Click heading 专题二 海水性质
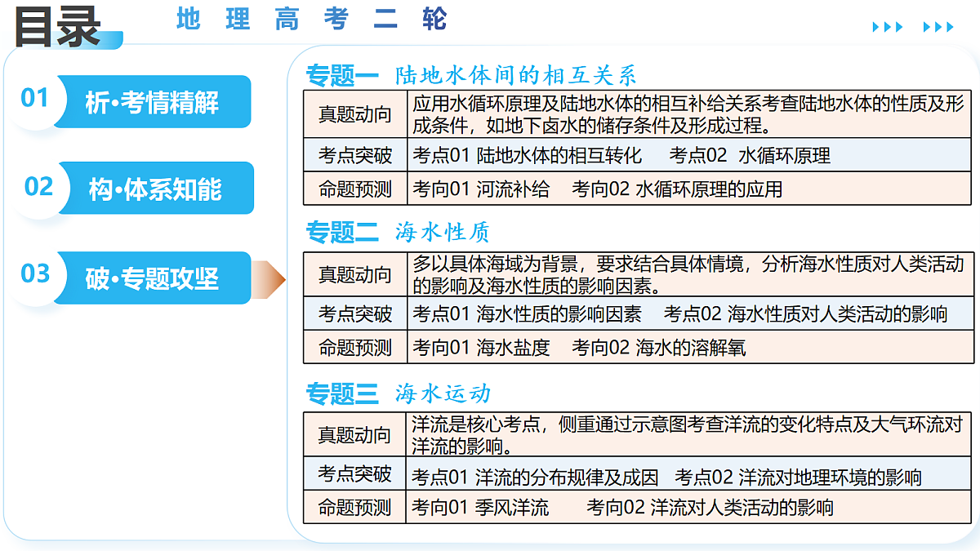The width and height of the screenshot is (980, 551). 398,233
